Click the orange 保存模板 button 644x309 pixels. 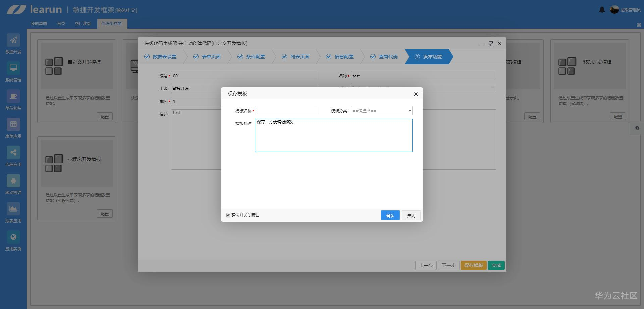point(474,265)
